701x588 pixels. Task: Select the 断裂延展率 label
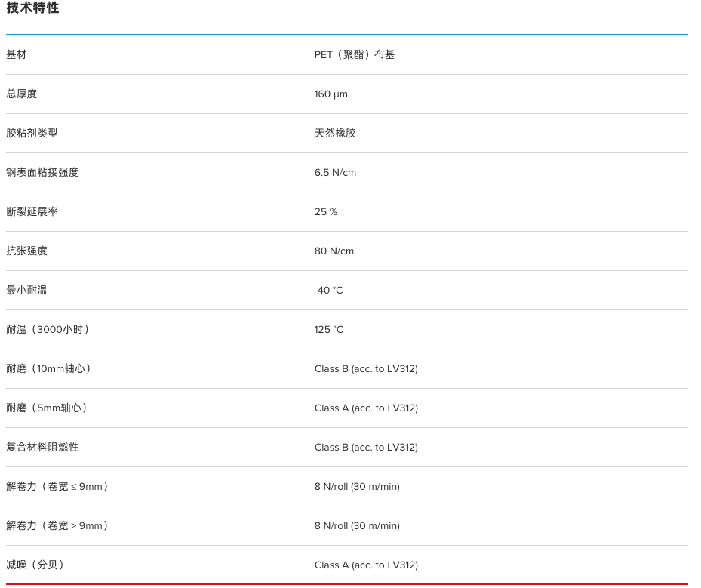[32, 211]
